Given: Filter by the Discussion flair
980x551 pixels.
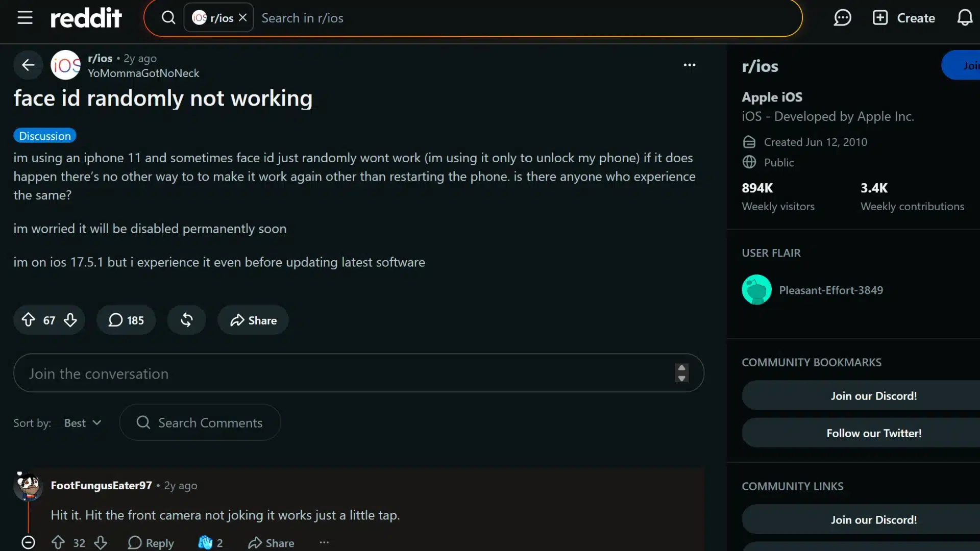Looking at the screenshot, I should tap(45, 136).
